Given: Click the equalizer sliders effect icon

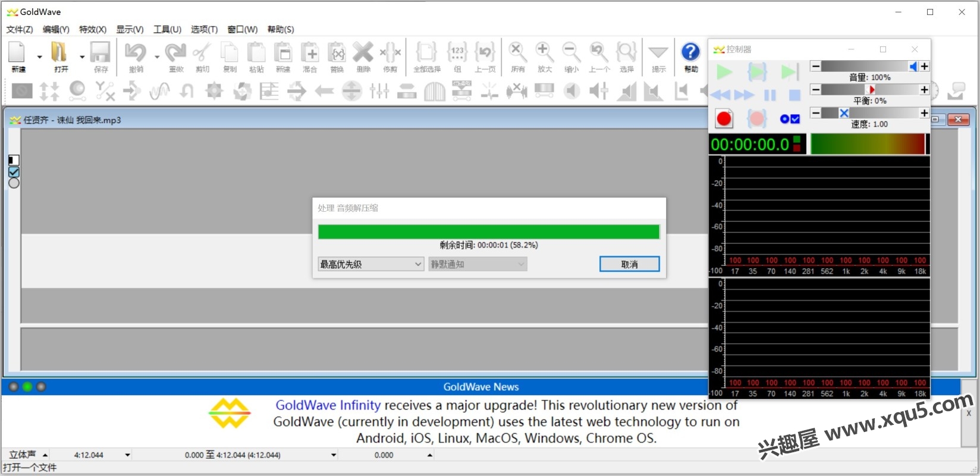Looking at the screenshot, I should click(379, 91).
